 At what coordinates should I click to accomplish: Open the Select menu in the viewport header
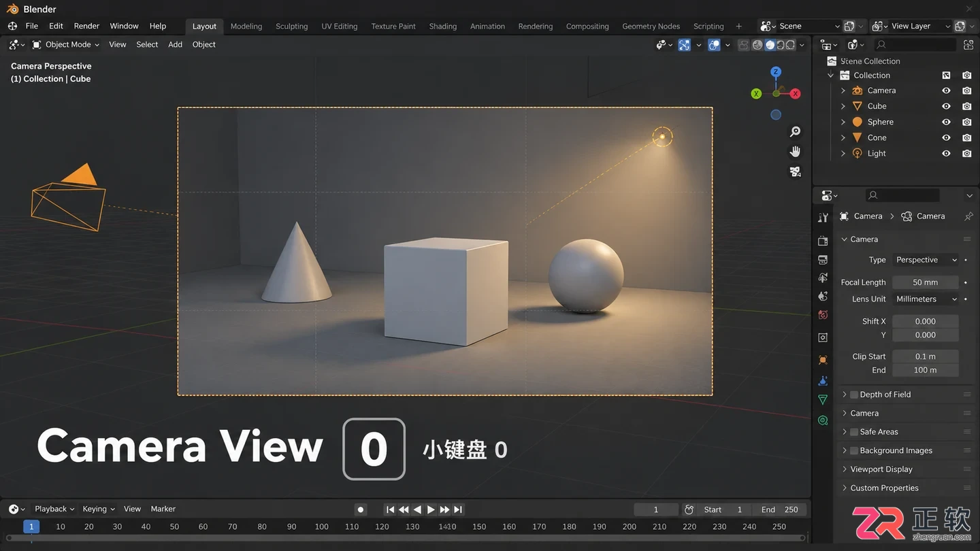point(147,45)
